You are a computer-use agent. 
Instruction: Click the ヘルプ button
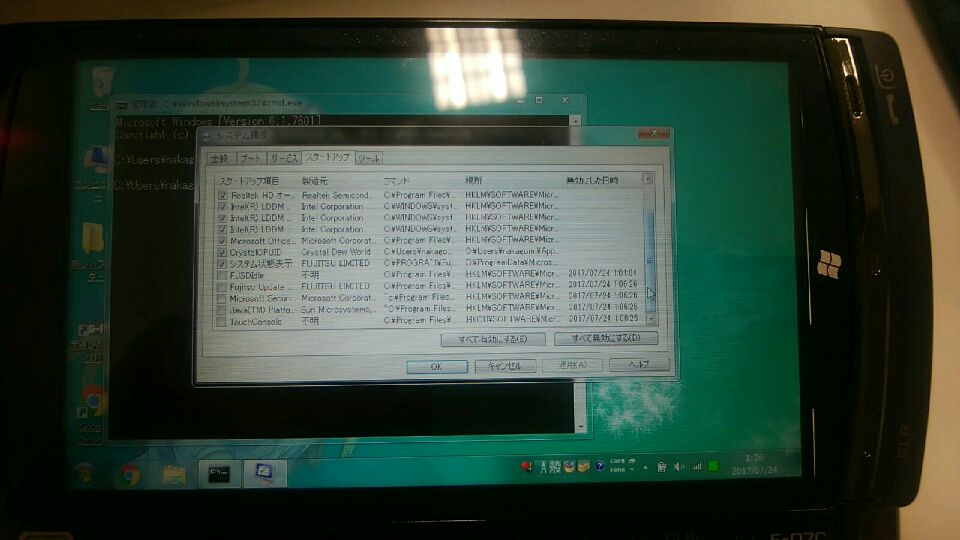tap(639, 364)
